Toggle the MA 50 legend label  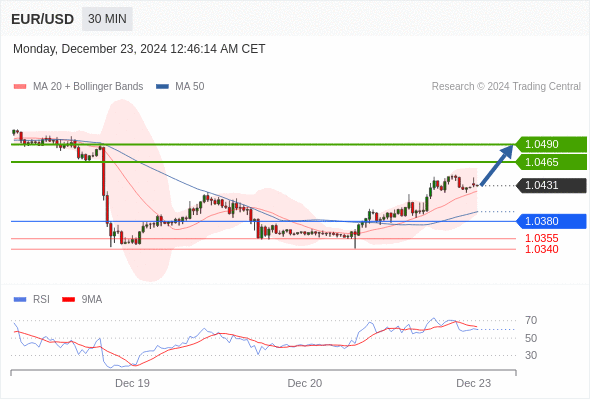pyautogui.click(x=190, y=87)
